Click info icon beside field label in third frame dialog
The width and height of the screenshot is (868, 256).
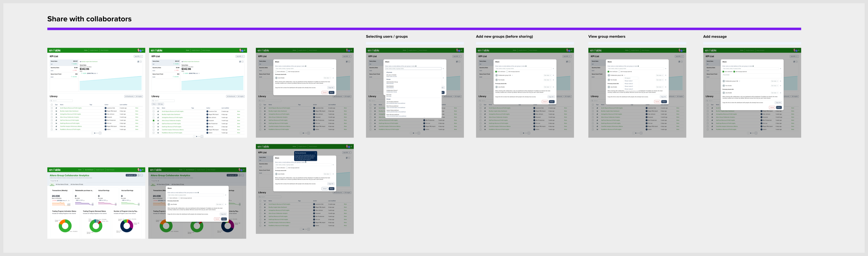306,66
